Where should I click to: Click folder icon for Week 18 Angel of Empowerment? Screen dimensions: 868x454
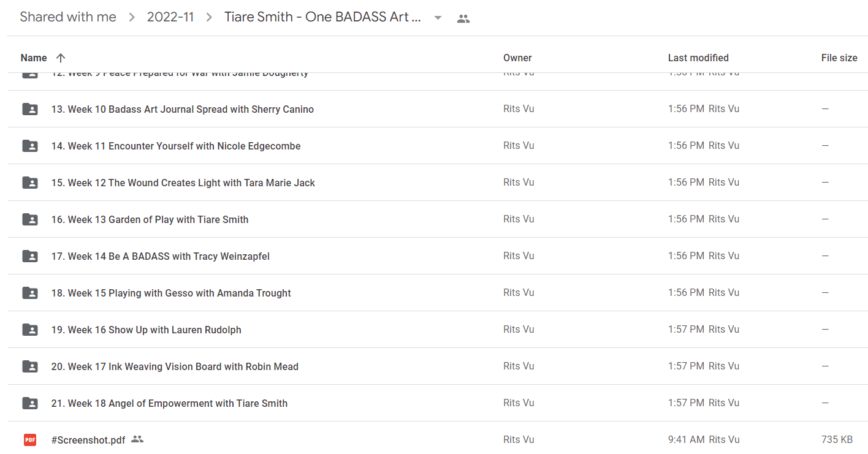point(30,403)
